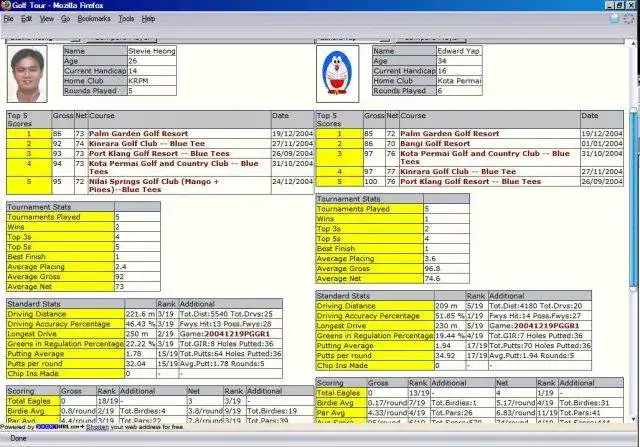Click the 'Fwys Hit:14 Poss.Fwys:27' cell
640x447 pixels.
coord(540,316)
